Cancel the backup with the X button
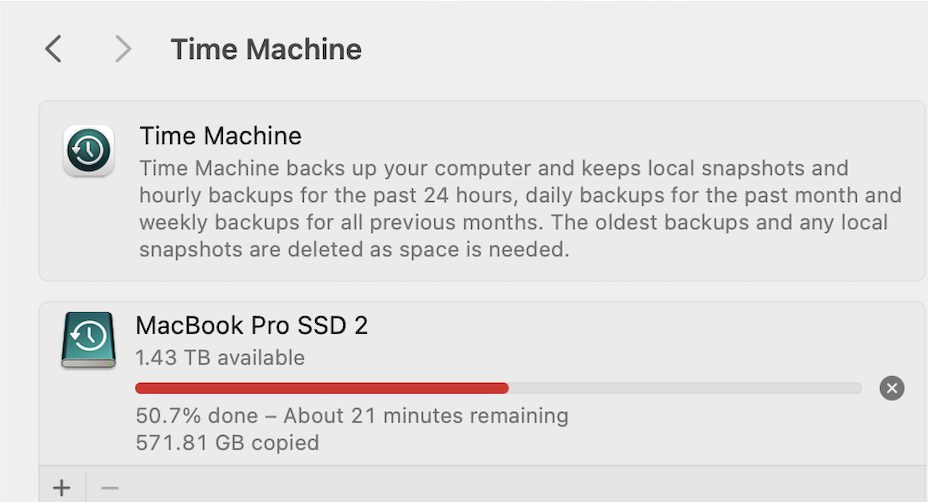The width and height of the screenshot is (928, 502). tap(892, 388)
